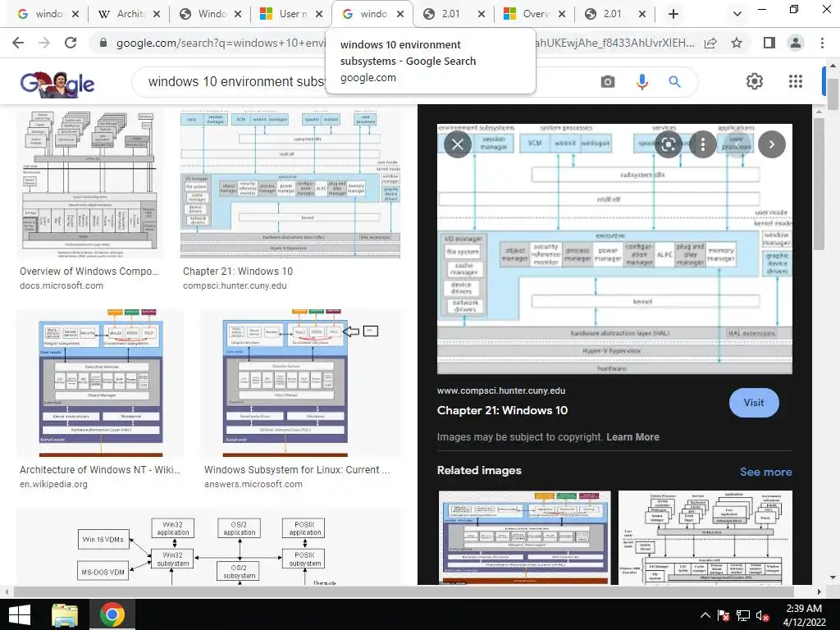The height and width of the screenshot is (630, 840).
Task: Open Chapter 21 Windows 10 result thumbnail
Action: click(x=290, y=185)
